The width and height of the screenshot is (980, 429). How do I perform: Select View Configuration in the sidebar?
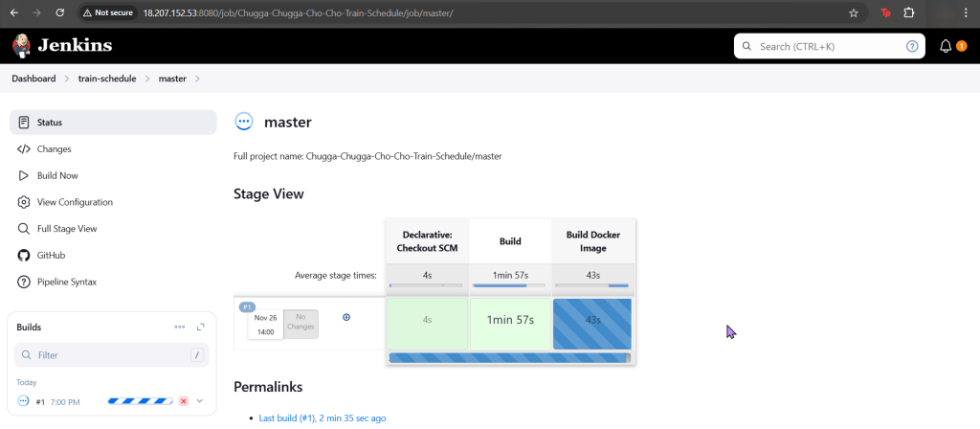coord(75,202)
